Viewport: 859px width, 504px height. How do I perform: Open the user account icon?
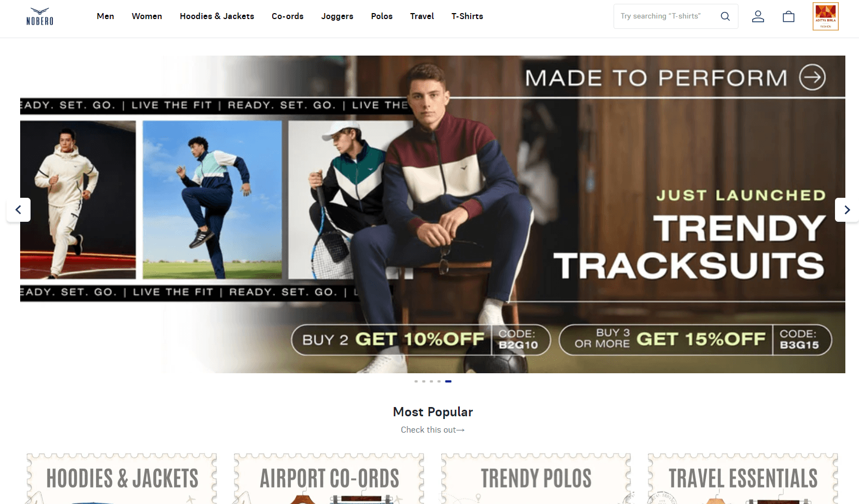[758, 16]
